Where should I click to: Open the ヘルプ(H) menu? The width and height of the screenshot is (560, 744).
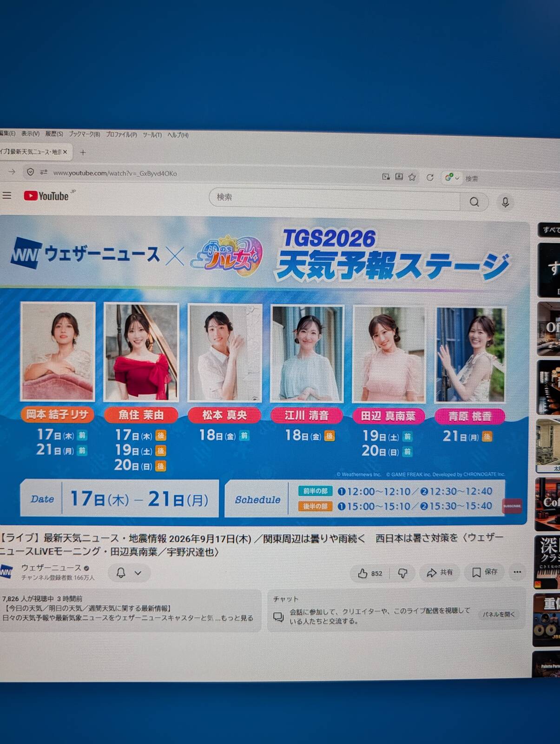[178, 135]
